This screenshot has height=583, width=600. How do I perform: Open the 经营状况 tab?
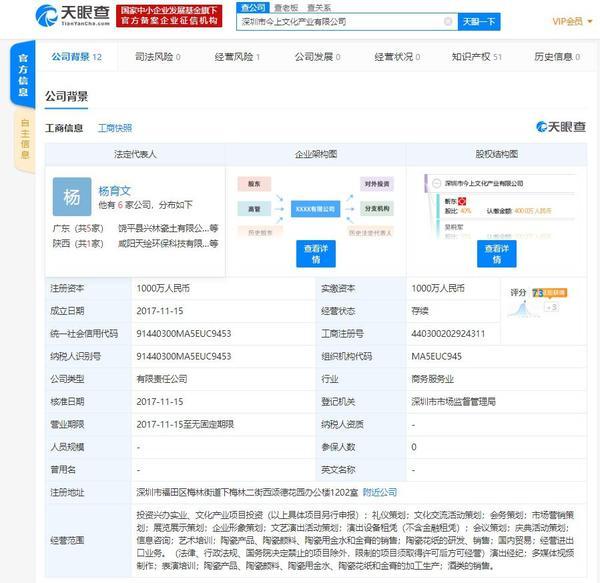(x=397, y=57)
